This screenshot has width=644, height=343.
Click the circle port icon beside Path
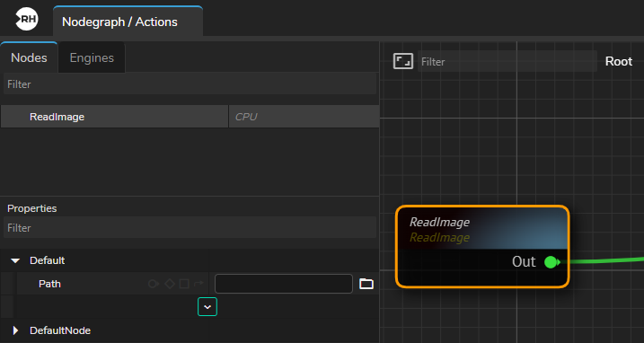coord(154,284)
